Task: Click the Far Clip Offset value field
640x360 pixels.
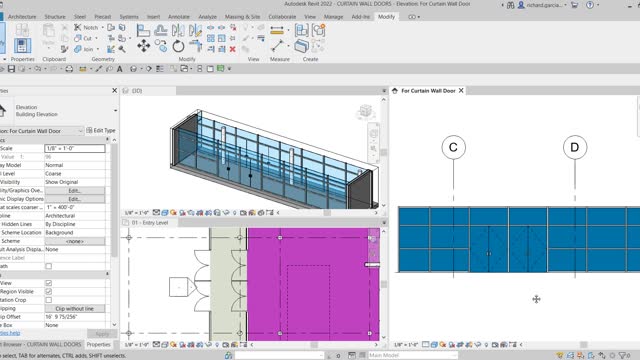Action: pos(75,317)
